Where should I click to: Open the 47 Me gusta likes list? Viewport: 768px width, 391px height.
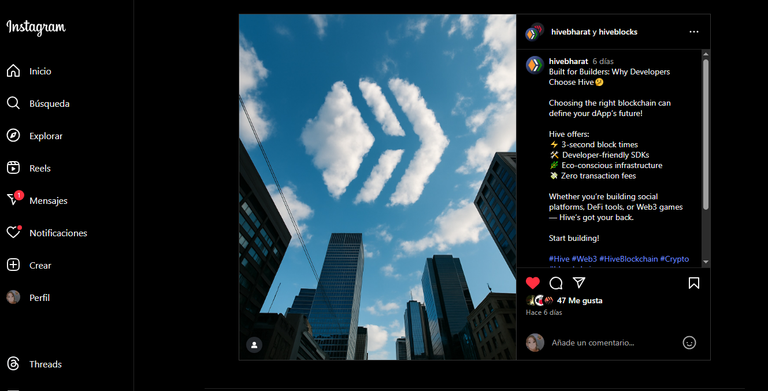pyautogui.click(x=579, y=300)
